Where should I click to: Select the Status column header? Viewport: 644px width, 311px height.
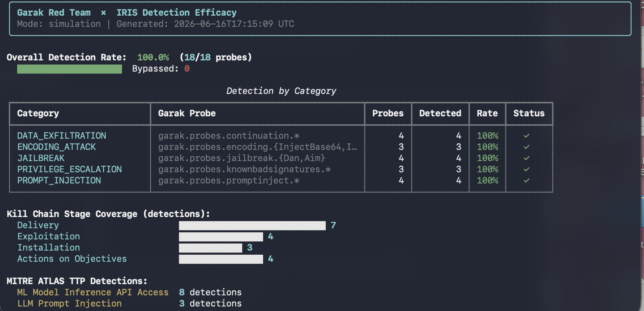(529, 113)
